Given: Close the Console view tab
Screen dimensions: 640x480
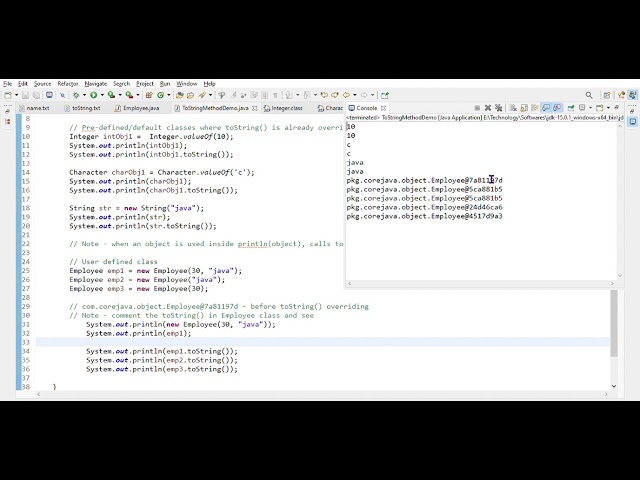Looking at the screenshot, I should tap(383, 108).
